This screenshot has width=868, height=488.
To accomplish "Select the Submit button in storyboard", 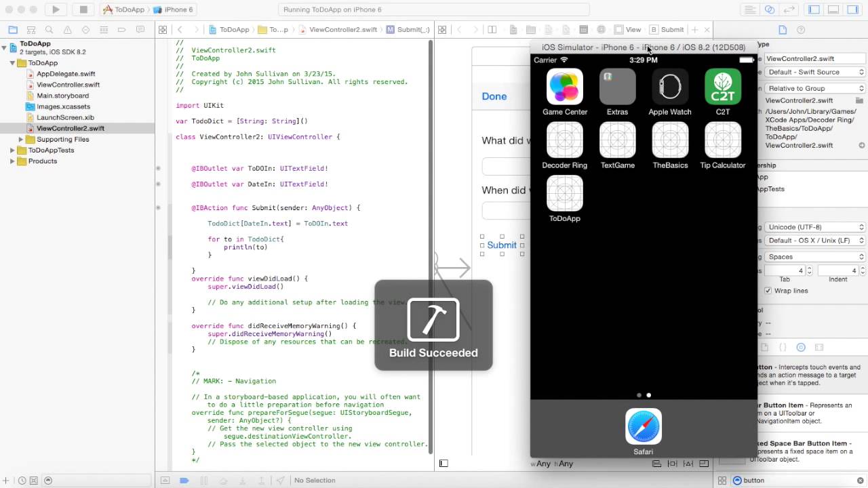I will 502,245.
